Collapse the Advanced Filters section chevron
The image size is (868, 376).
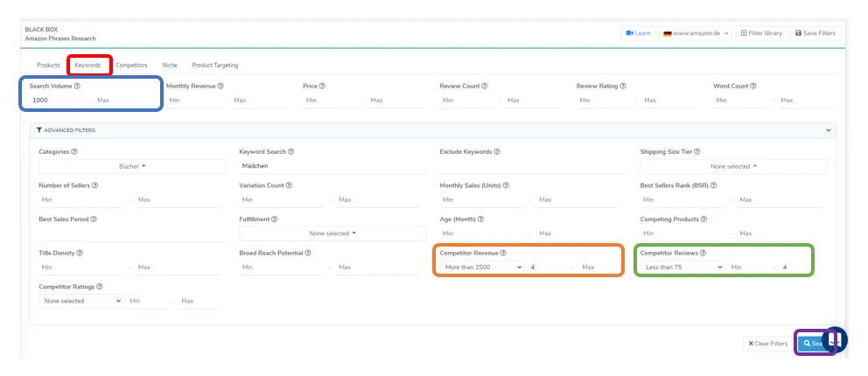(828, 130)
